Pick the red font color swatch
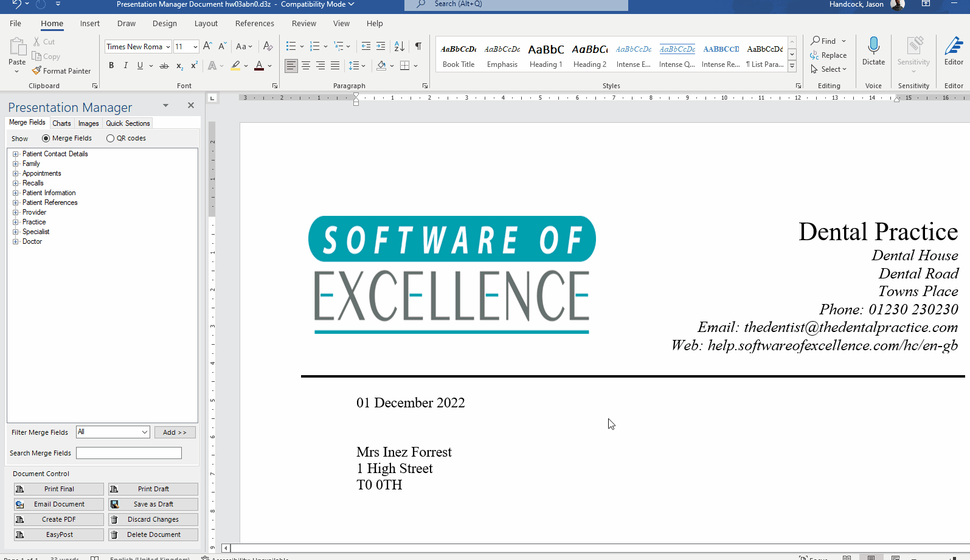This screenshot has width=970, height=560. pos(259,66)
